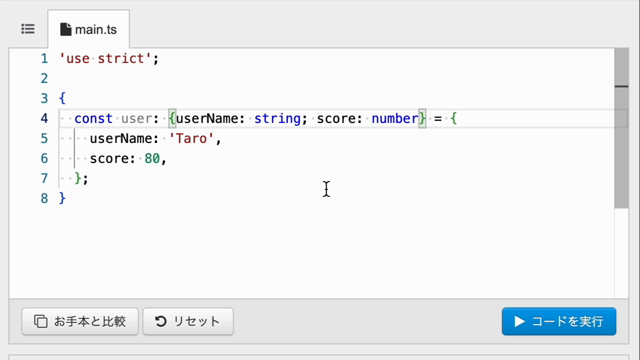Image resolution: width=640 pixels, height=360 pixels.
Task: Click the closing brace on line 8
Action: 62,198
